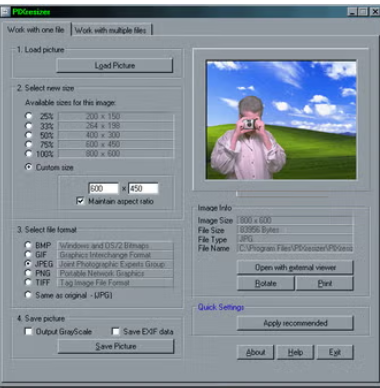Click the Quick Settings label

tap(221, 307)
